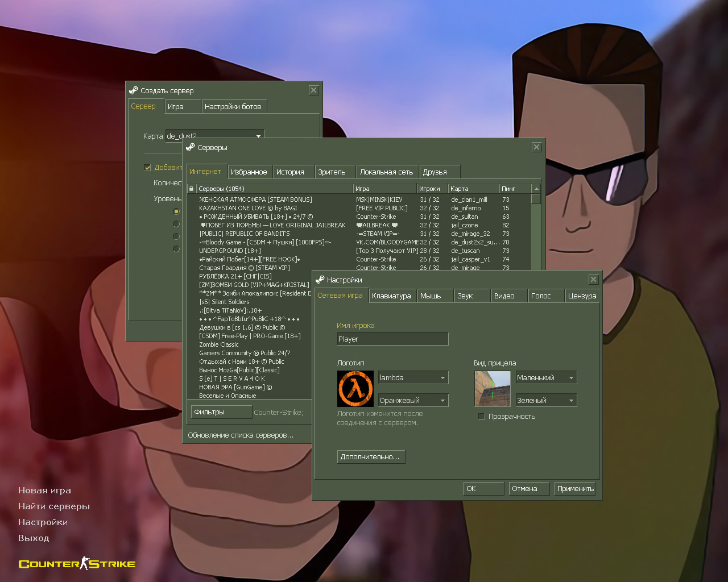Viewport: 728px width, 582px height.
Task: Click the Применить button
Action: click(x=575, y=489)
